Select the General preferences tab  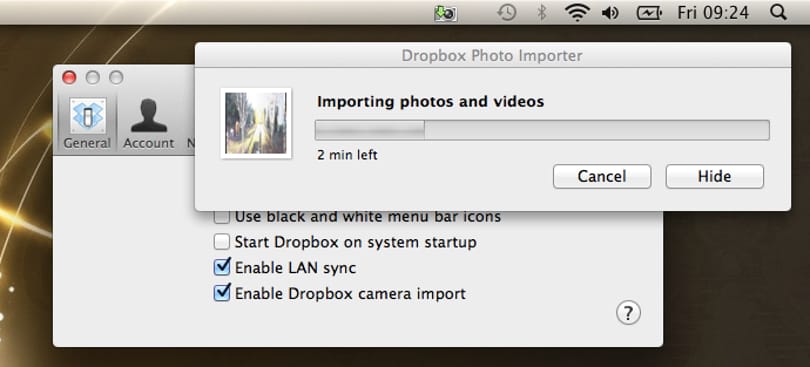[87, 124]
